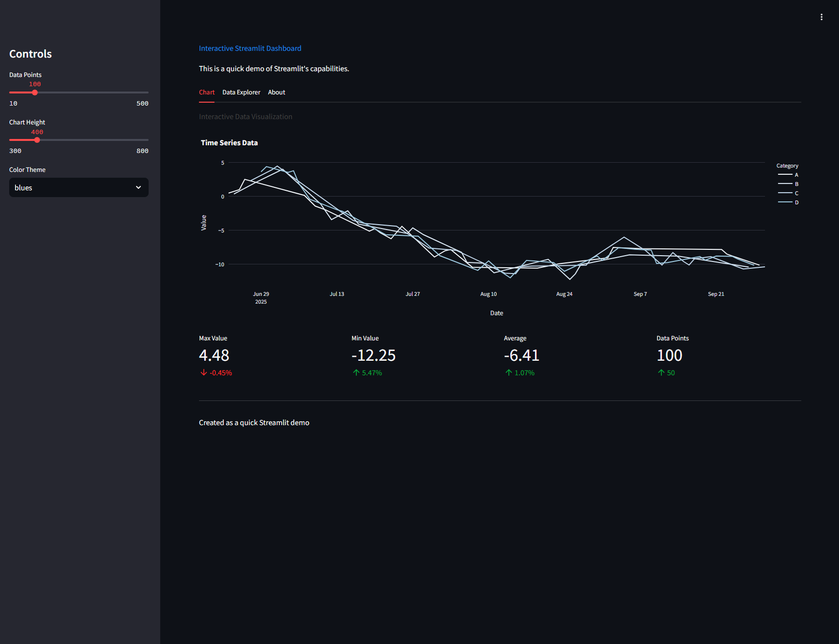Click the Max Value metric 4.48
The image size is (839, 644).
pos(214,355)
